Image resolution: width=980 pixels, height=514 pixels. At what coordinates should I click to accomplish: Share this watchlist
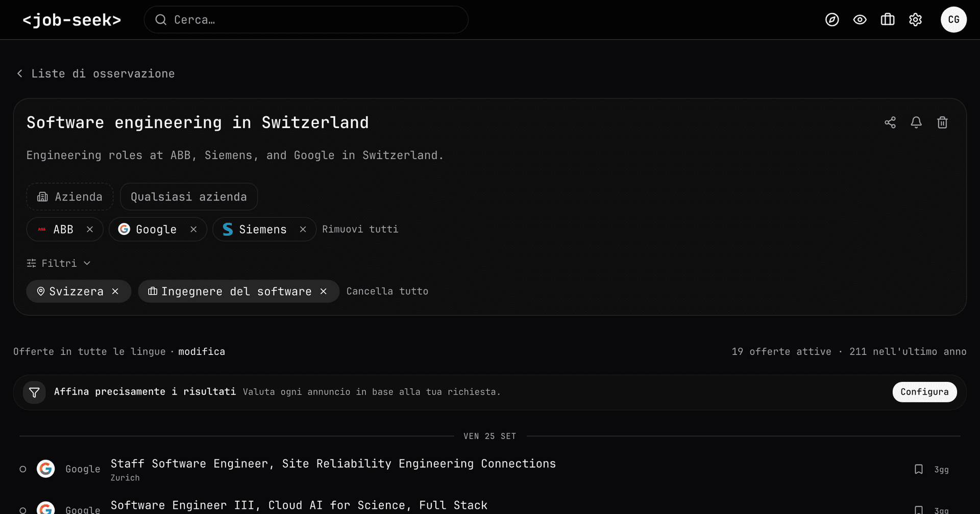tap(890, 122)
